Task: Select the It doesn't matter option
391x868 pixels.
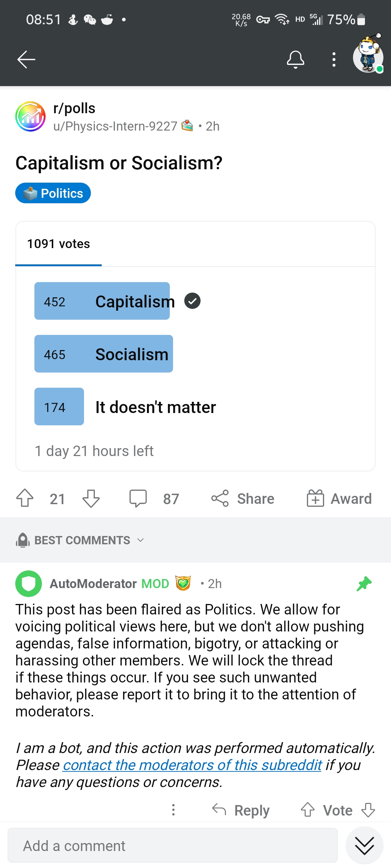Action: 125,407
